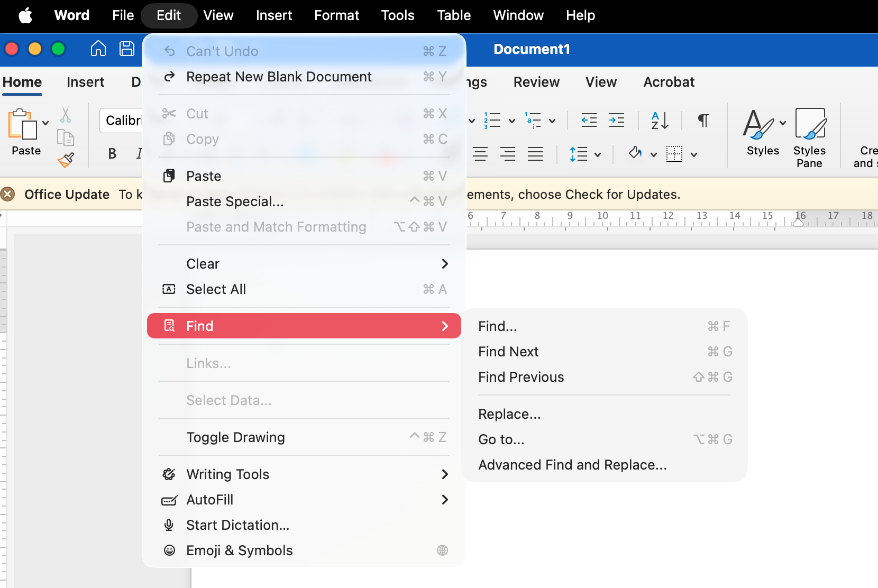Toggle paragraph marks visibility with ¶ icon
The width and height of the screenshot is (878, 588).
[x=702, y=121]
